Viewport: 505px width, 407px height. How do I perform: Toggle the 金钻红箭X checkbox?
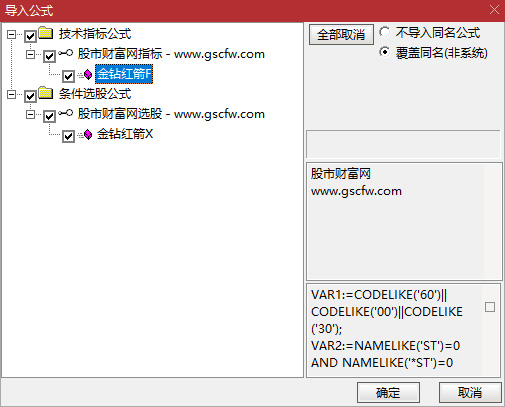pyautogui.click(x=68, y=136)
